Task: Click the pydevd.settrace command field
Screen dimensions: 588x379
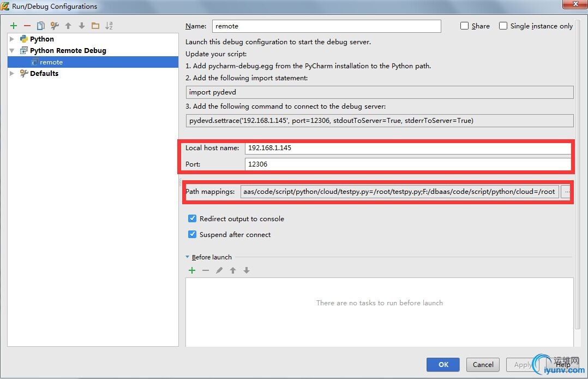Action: pyautogui.click(x=380, y=121)
